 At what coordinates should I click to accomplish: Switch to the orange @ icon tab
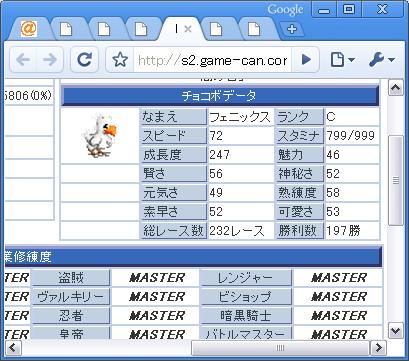pos(29,29)
